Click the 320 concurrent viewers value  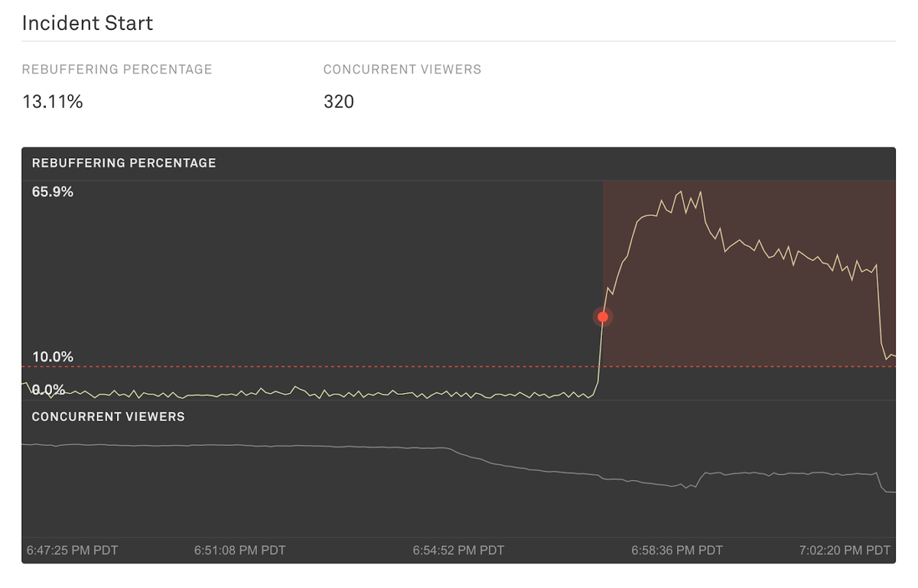click(338, 101)
